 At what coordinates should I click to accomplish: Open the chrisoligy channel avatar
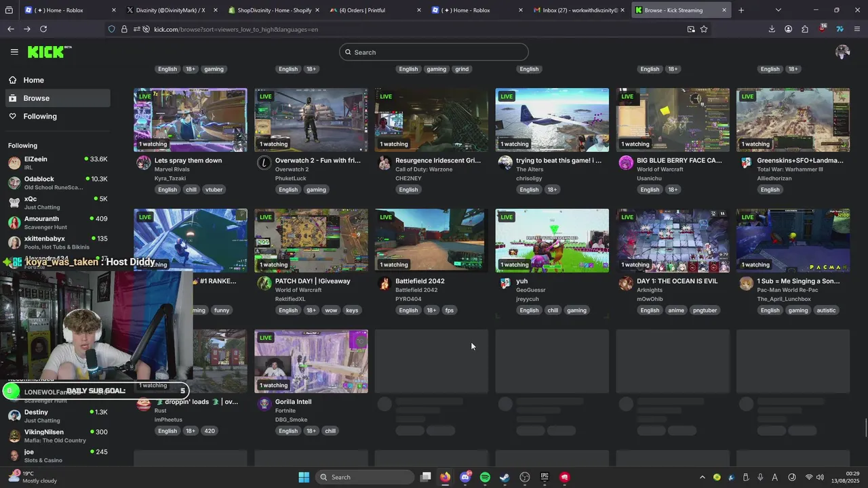coord(505,163)
